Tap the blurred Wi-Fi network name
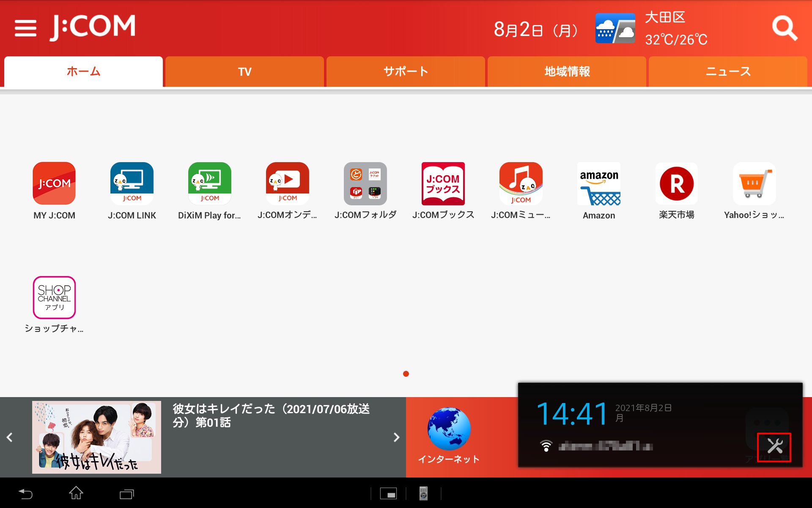812x508 pixels. (x=605, y=446)
